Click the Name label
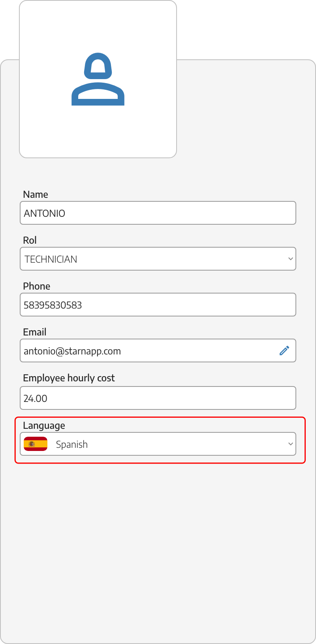This screenshot has height=644, width=316. [36, 194]
